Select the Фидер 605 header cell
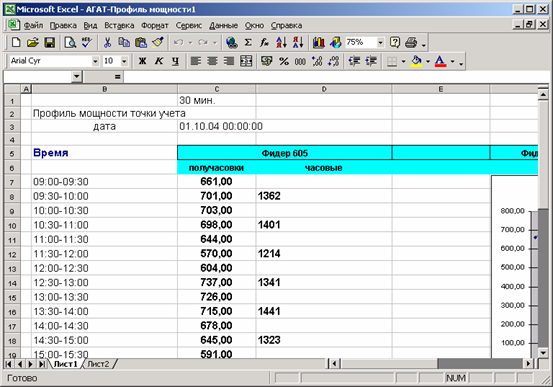553x387 pixels. coord(285,153)
